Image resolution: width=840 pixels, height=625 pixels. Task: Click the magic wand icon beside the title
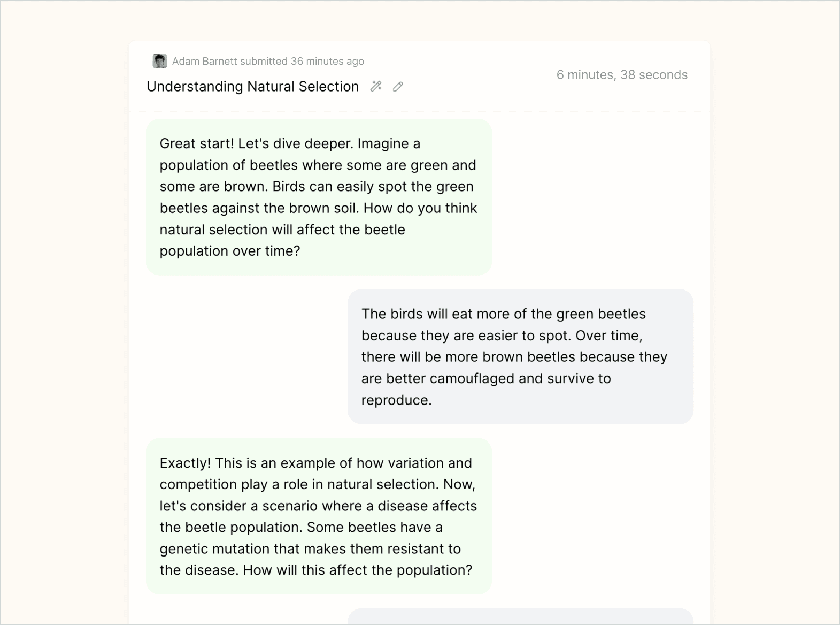tap(376, 86)
